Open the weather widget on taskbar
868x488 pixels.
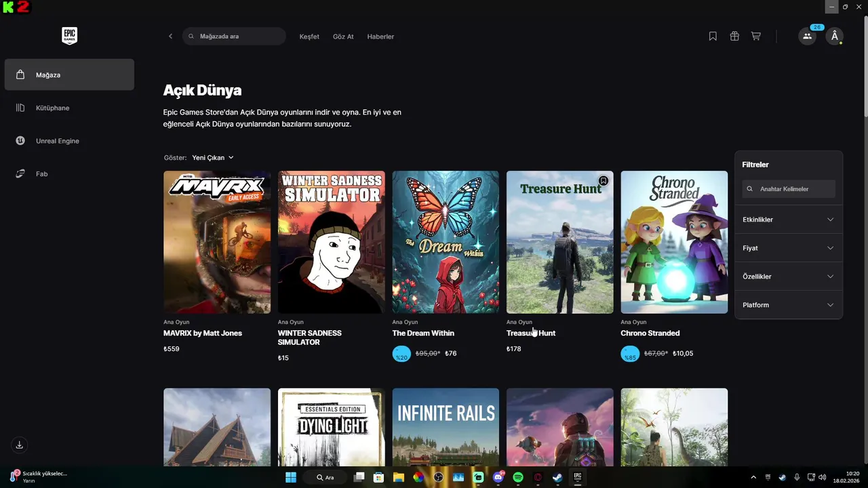coord(39,476)
